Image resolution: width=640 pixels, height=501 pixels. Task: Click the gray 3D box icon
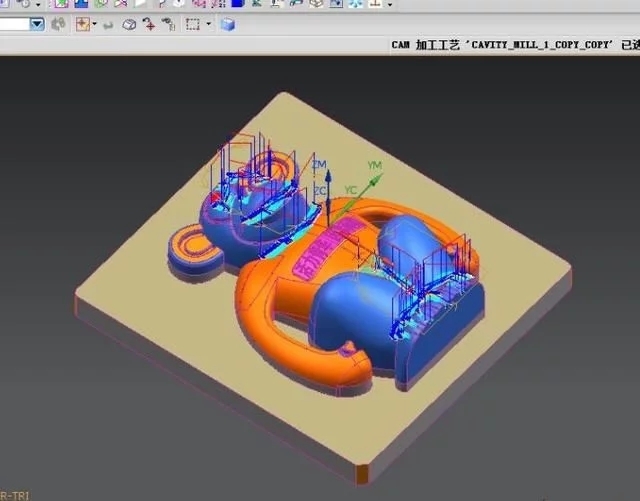click(129, 24)
